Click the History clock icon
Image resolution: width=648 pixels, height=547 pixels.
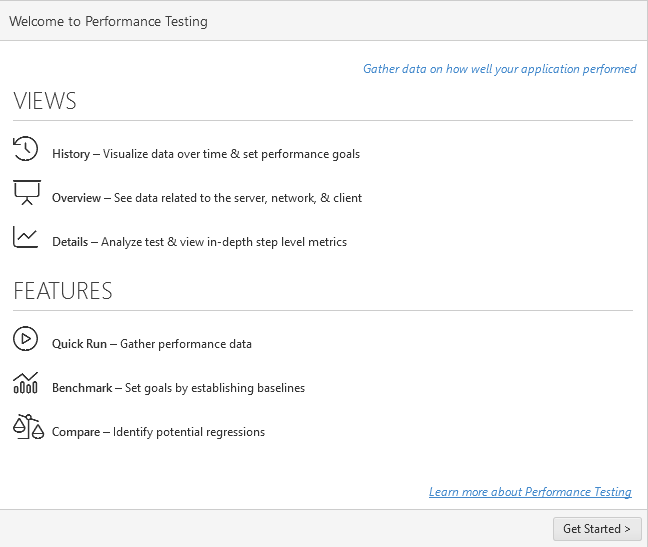point(26,149)
